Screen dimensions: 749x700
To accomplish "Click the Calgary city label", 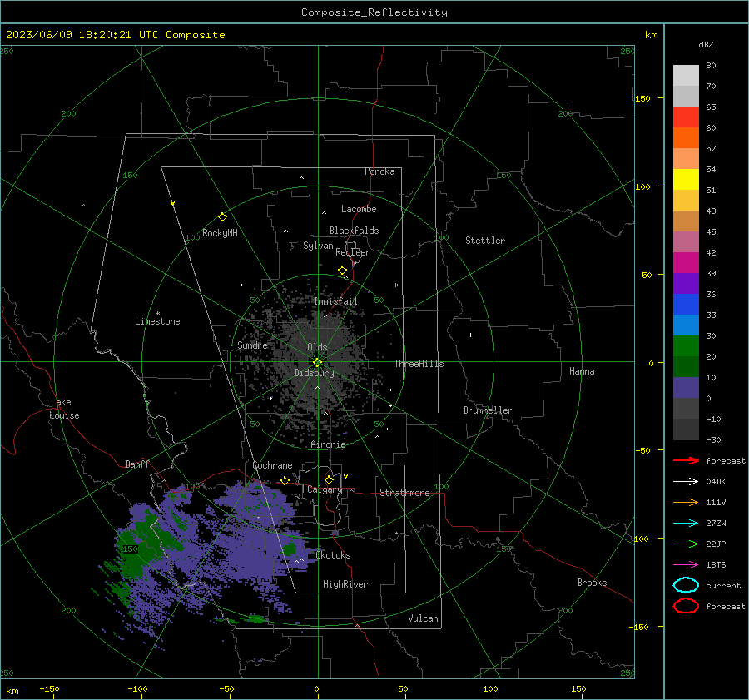I will point(325,489).
